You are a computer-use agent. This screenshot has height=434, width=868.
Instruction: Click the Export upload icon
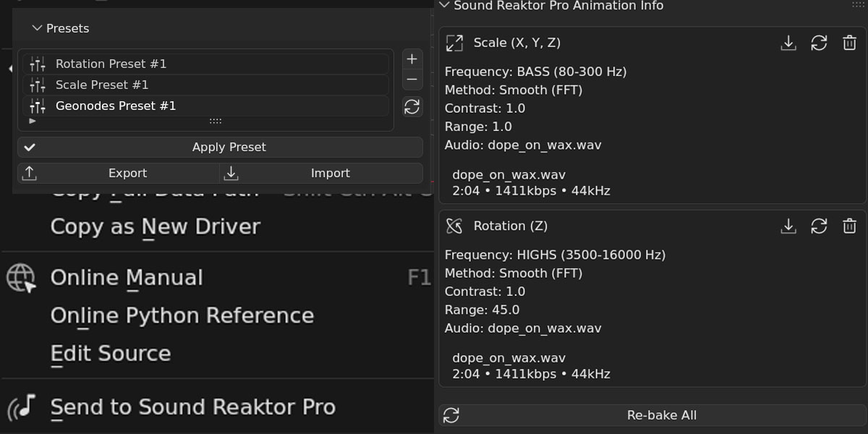tap(29, 173)
